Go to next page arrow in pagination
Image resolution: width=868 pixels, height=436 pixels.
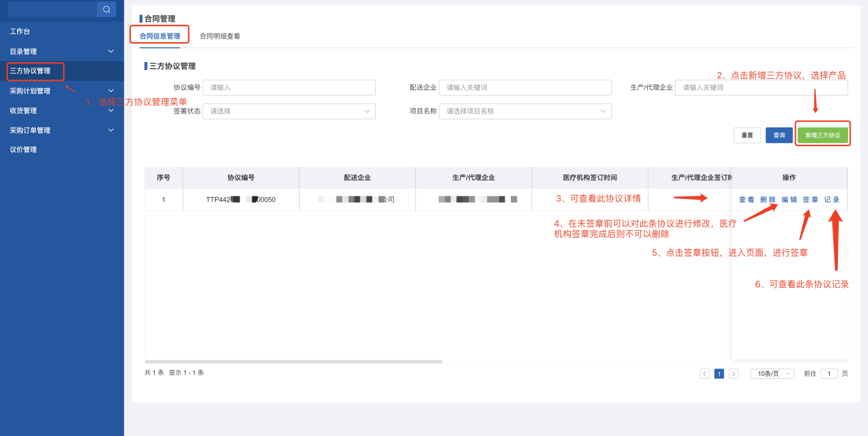point(734,374)
